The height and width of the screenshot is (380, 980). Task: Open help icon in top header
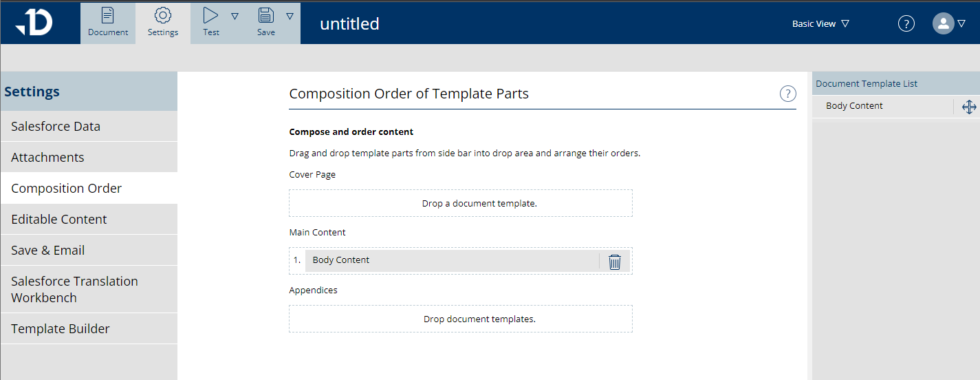coord(906,23)
